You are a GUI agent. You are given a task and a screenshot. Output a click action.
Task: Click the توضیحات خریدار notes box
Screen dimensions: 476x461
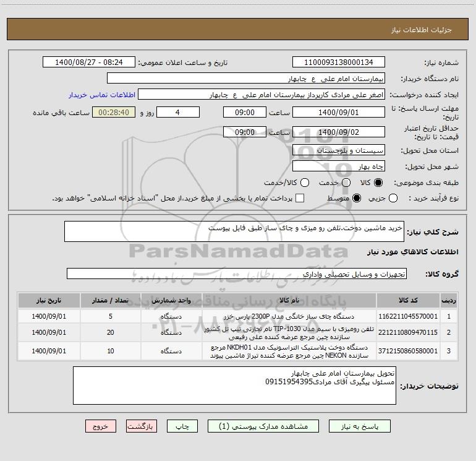click(234, 386)
